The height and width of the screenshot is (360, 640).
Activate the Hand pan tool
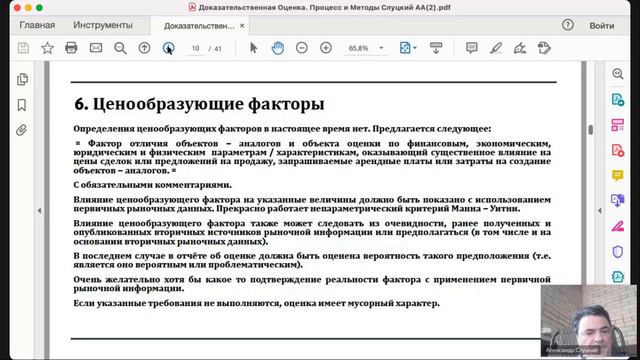click(278, 48)
